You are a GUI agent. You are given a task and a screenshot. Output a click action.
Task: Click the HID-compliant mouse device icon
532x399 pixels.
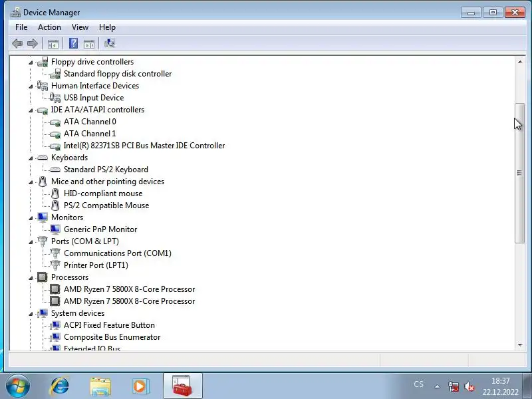point(55,194)
